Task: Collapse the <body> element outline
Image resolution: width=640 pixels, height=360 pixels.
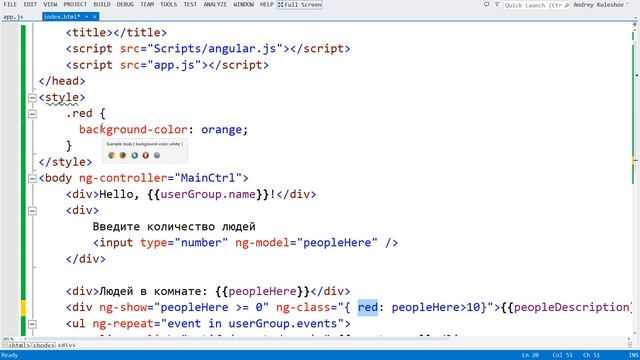Action: coord(32,178)
